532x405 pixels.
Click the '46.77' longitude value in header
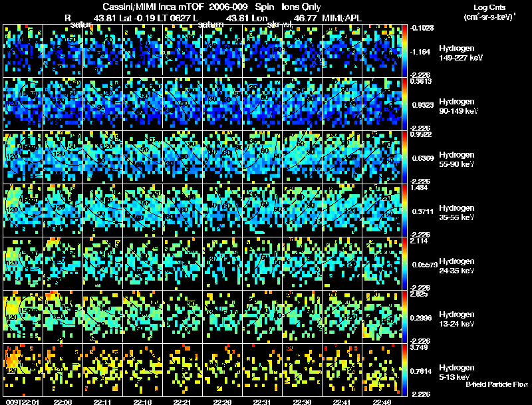tap(305, 18)
